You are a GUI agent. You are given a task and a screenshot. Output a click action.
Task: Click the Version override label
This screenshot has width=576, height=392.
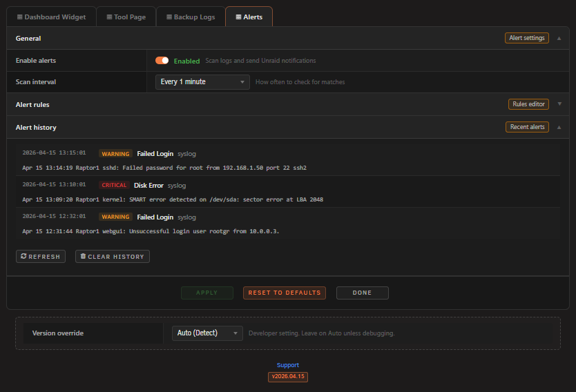[x=58, y=333]
